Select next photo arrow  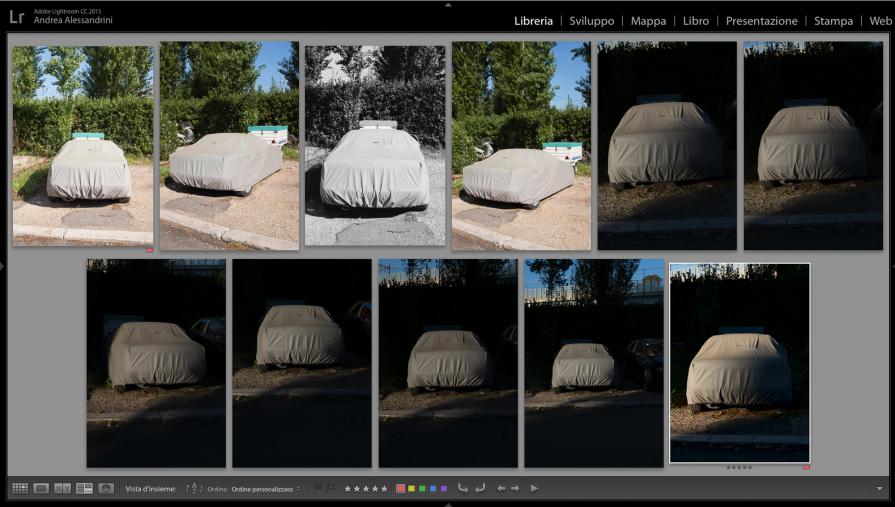coord(515,488)
